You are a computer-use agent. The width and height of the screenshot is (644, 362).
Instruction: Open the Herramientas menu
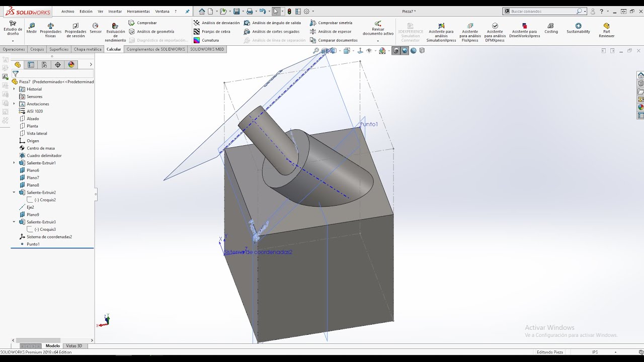coord(138,11)
